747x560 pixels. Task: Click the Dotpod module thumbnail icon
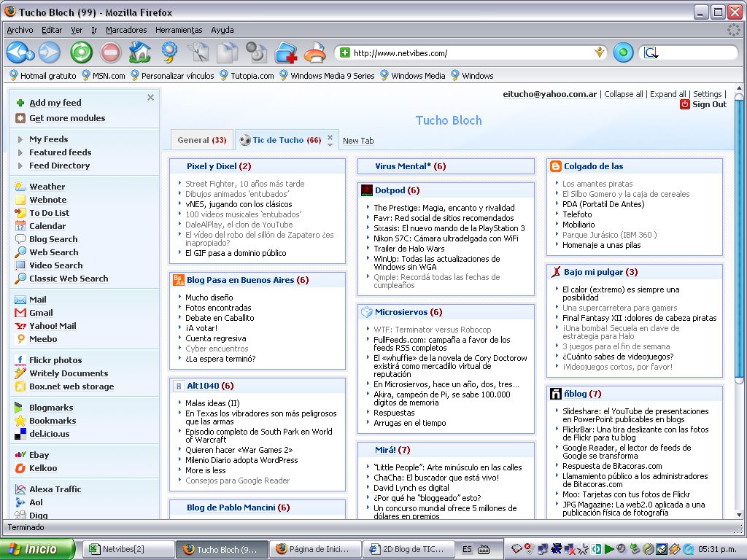pos(367,190)
